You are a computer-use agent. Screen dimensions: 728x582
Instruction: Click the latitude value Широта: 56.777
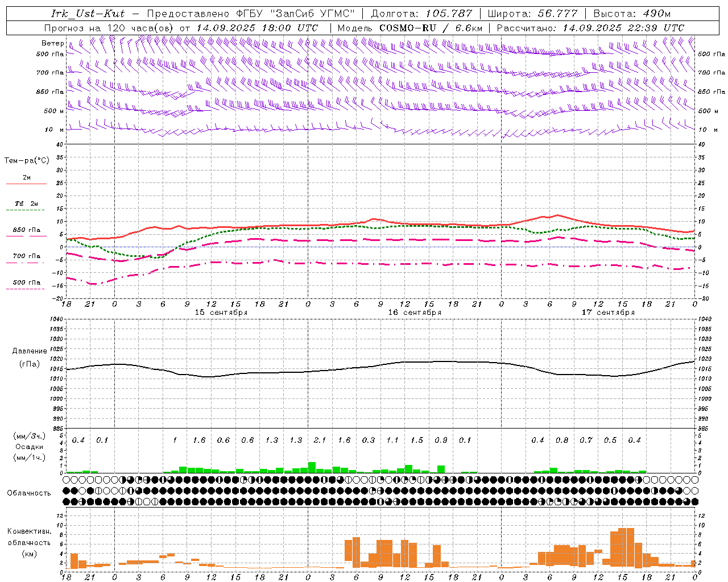click(532, 14)
